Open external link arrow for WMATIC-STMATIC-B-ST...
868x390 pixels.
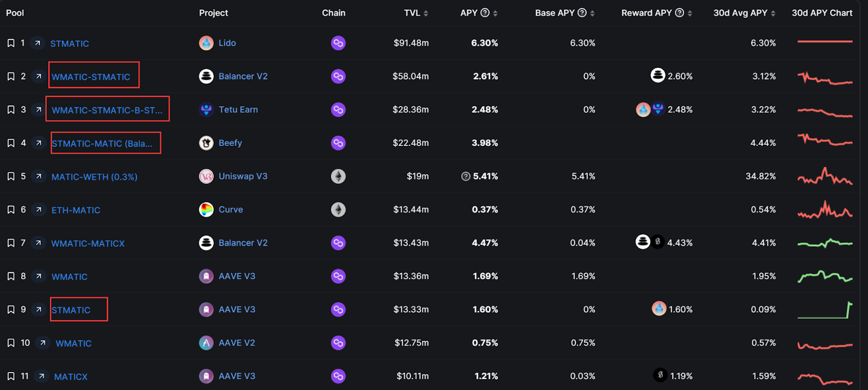(38, 110)
